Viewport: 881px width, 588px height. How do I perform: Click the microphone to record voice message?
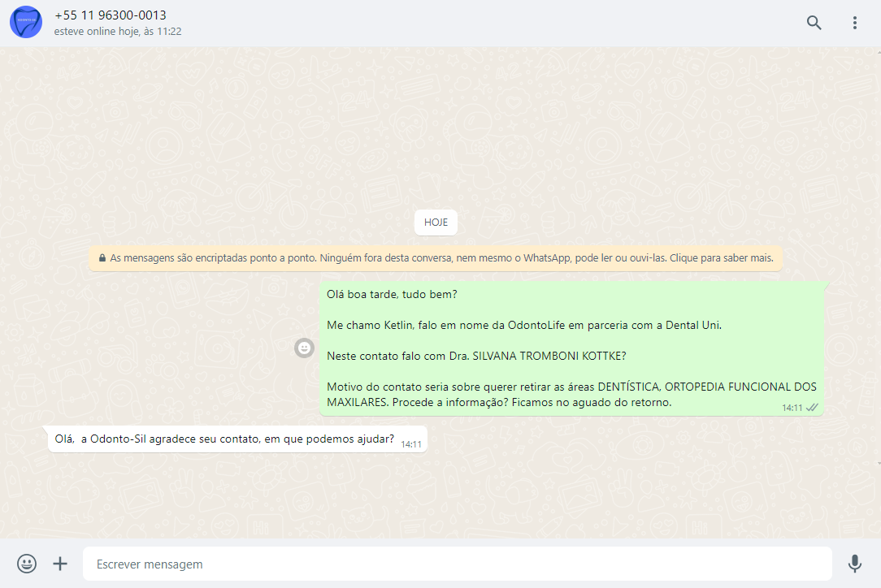(855, 564)
